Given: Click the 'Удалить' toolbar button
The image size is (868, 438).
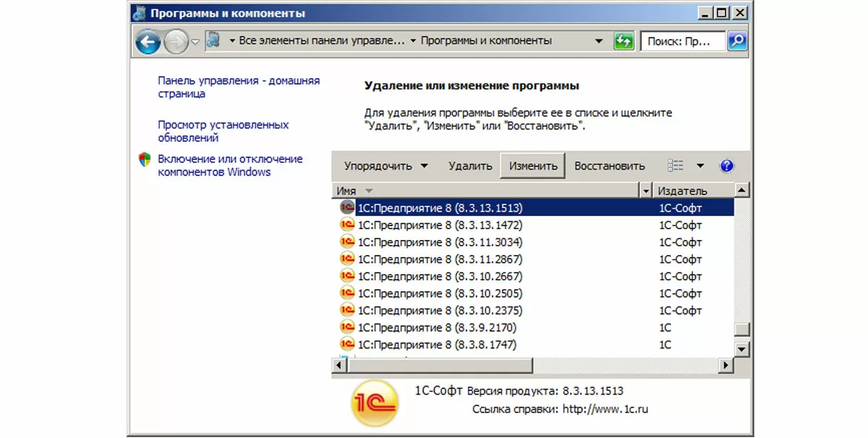Looking at the screenshot, I should pyautogui.click(x=470, y=166).
